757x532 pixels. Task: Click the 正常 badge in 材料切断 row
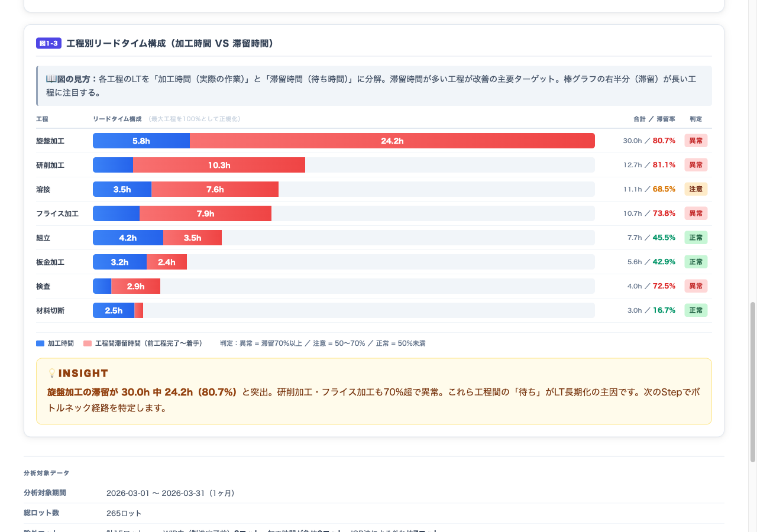pos(696,310)
